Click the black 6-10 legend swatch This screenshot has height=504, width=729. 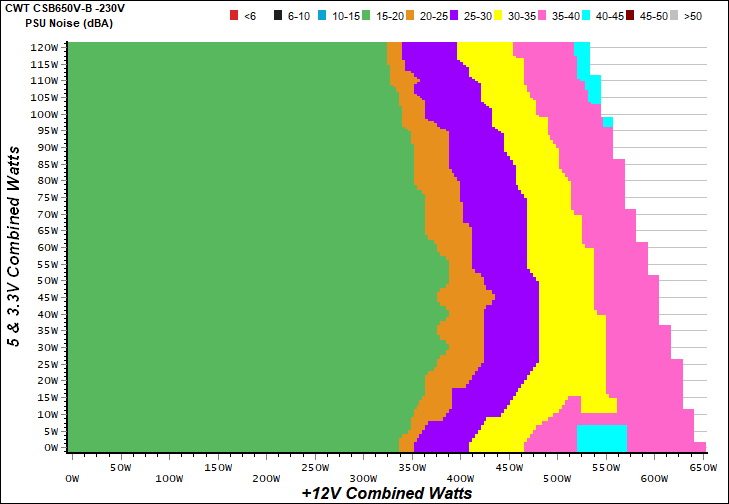tap(276, 17)
